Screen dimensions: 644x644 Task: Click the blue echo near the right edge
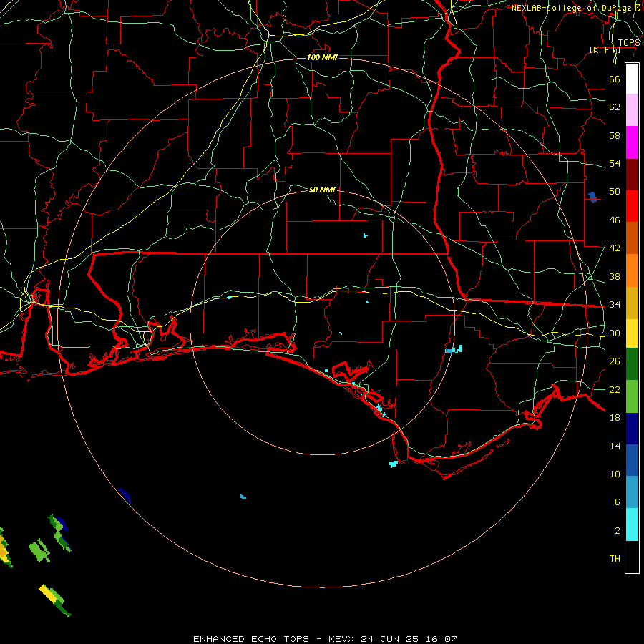point(592,197)
